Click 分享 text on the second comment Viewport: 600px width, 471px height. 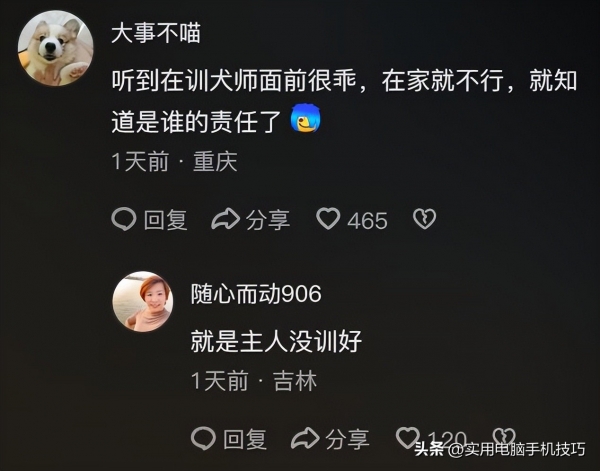pos(347,438)
